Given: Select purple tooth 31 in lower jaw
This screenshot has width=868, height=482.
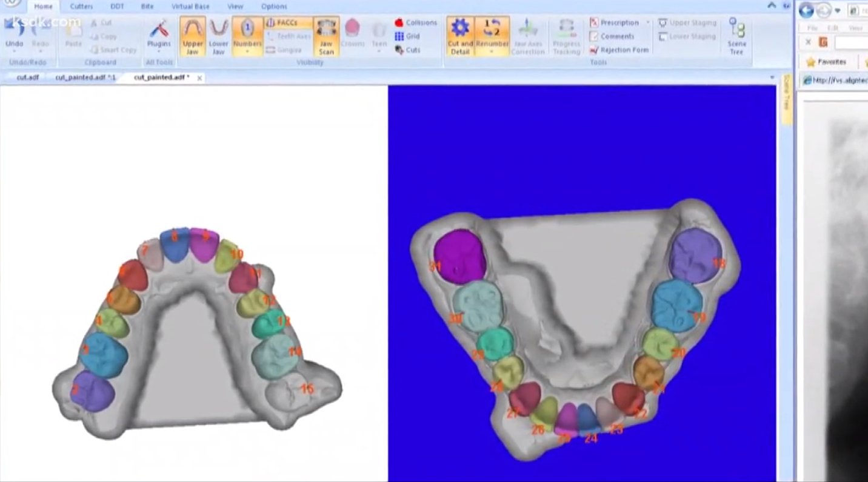Looking at the screenshot, I should tap(460, 256).
